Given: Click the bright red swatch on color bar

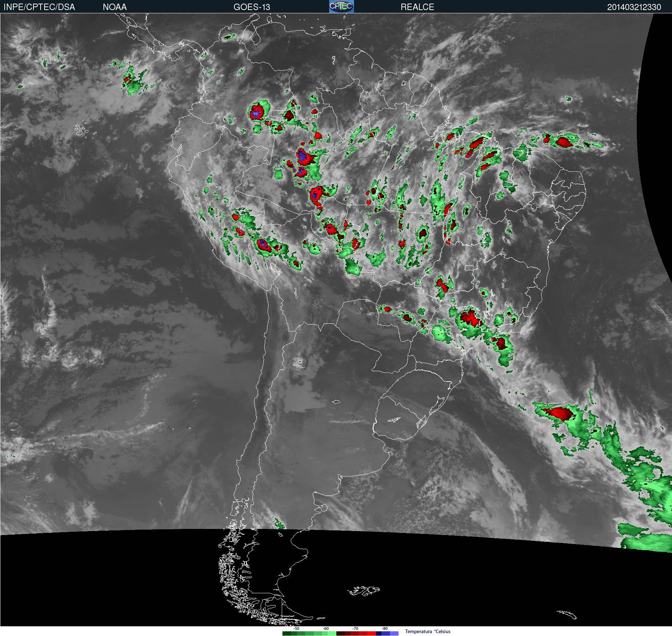Looking at the screenshot, I should point(372,633).
